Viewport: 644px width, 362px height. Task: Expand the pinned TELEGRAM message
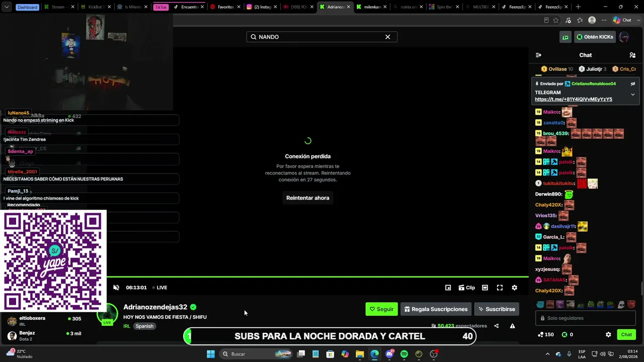(633, 95)
